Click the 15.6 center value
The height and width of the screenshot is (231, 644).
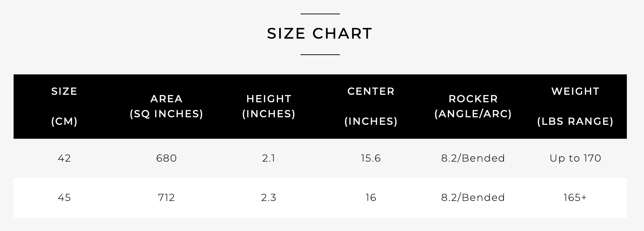[371, 158]
